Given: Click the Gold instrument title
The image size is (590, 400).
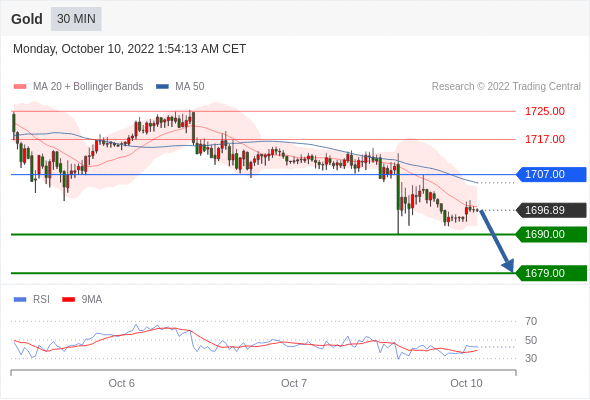Looking at the screenshot, I should click(x=27, y=19).
